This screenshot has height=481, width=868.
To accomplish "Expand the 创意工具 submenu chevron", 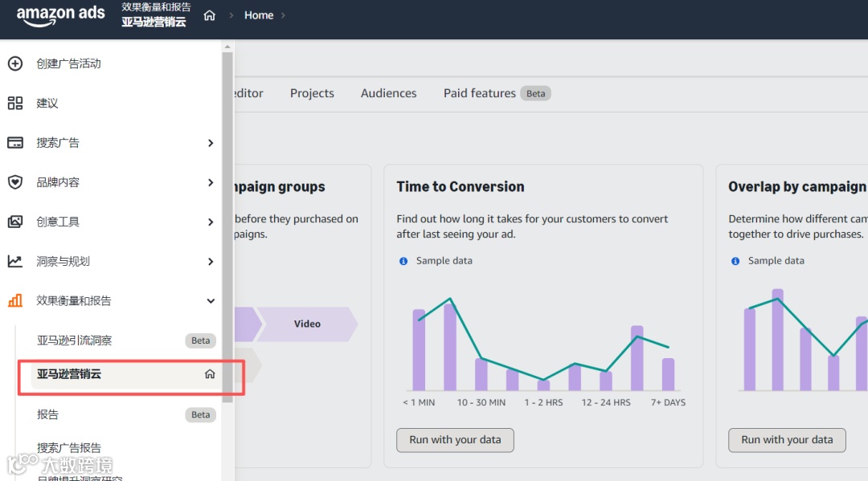I will click(x=211, y=222).
